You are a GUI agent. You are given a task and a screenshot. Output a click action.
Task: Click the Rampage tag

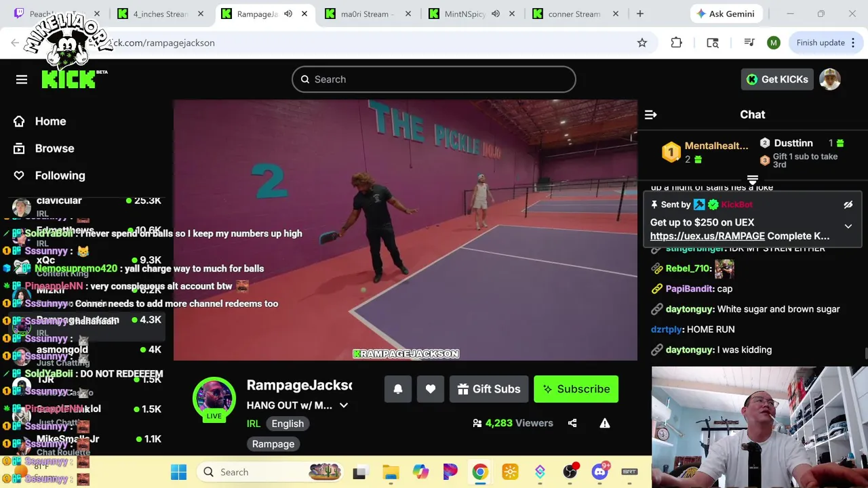tap(273, 444)
